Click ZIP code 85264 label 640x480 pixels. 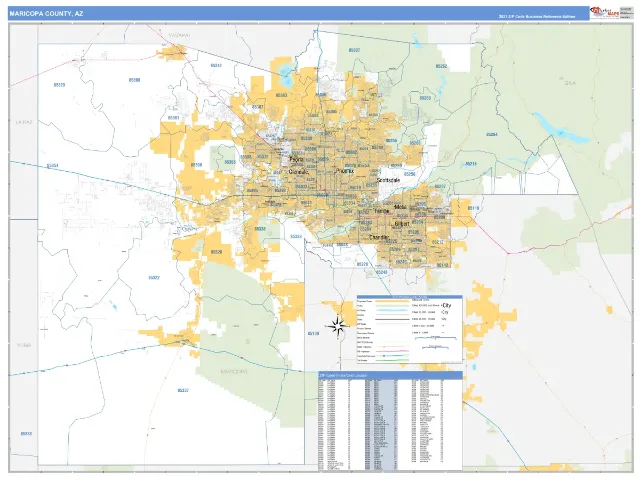492,134
